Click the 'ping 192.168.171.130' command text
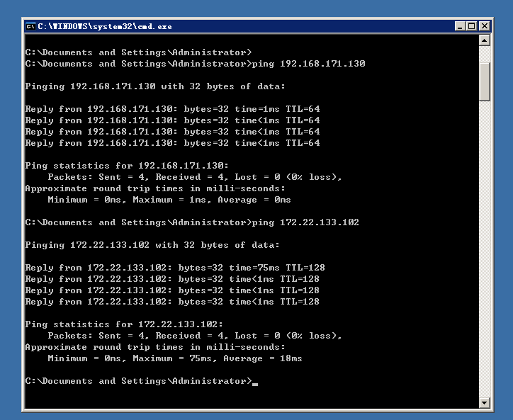 (308, 64)
